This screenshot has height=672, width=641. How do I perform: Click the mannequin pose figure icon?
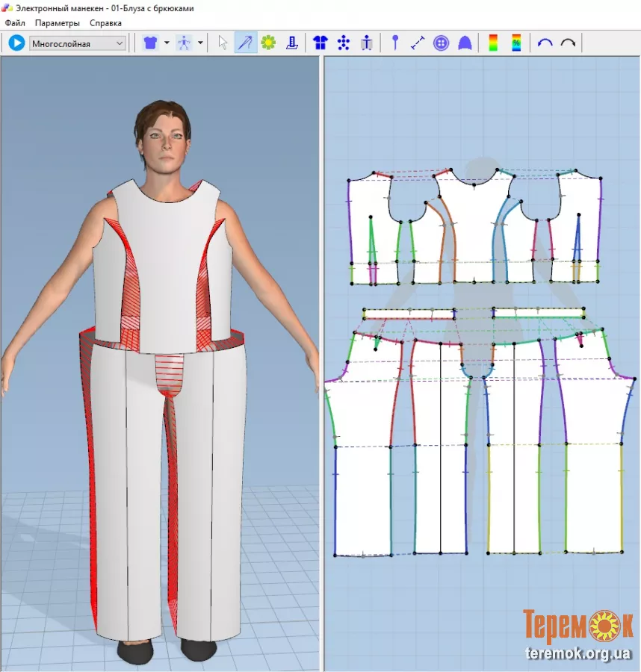coord(184,43)
